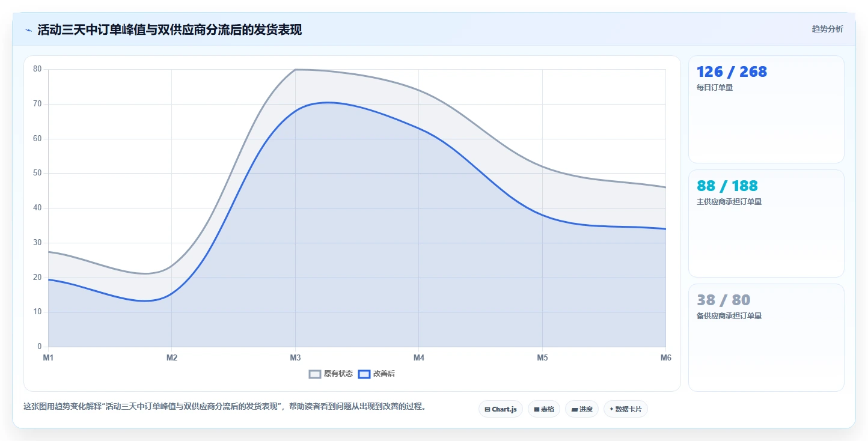Select the 数据卡片 tag chip
The width and height of the screenshot is (868, 441).
[626, 409]
